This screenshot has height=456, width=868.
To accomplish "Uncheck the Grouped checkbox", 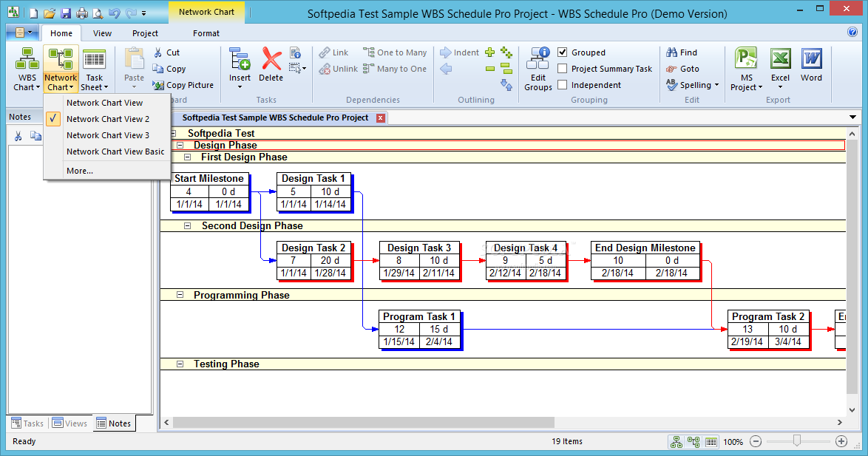I will point(563,52).
